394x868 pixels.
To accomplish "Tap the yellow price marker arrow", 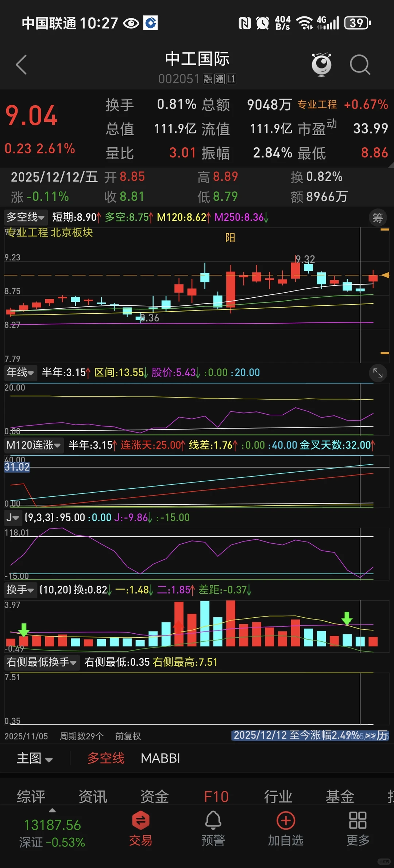I will point(385,275).
